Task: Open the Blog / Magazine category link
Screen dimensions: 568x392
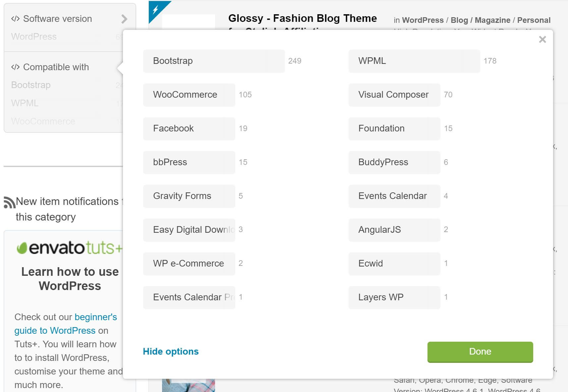Action: [481, 20]
